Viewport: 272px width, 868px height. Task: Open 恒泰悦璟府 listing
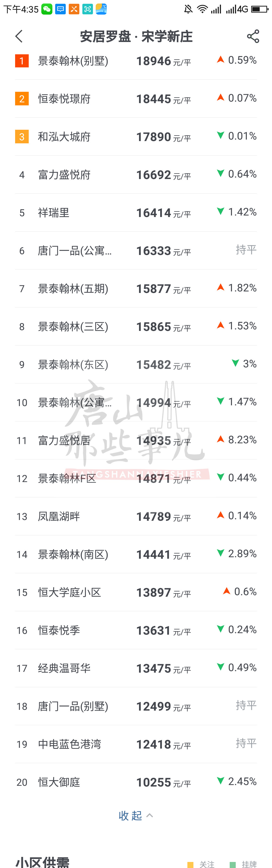coord(64,99)
